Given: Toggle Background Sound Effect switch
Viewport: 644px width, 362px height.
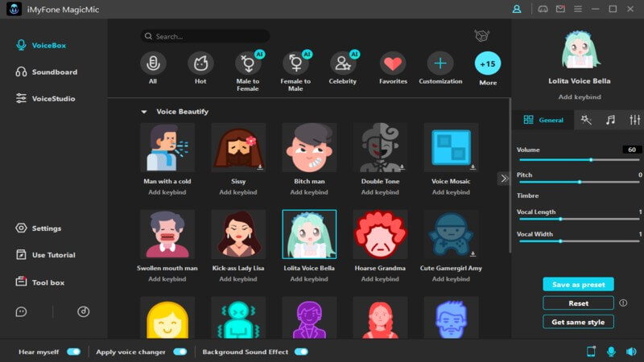Looking at the screenshot, I should (301, 352).
